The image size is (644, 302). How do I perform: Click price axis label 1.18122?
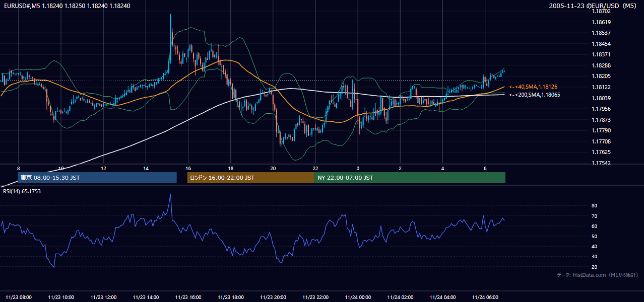click(601, 87)
